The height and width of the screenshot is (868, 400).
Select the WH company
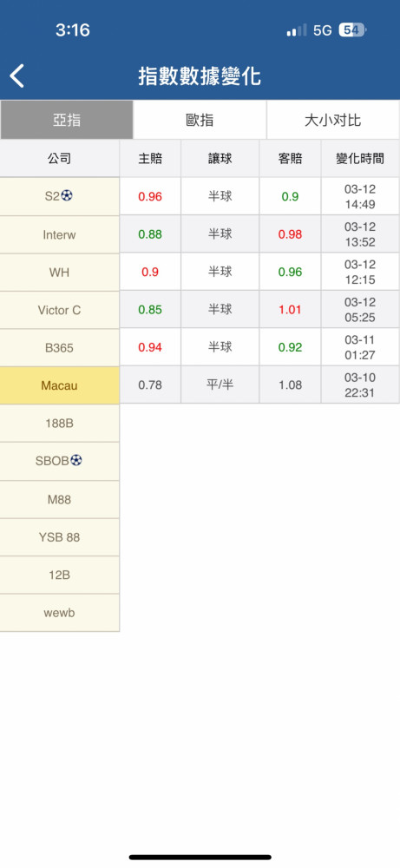60,273
